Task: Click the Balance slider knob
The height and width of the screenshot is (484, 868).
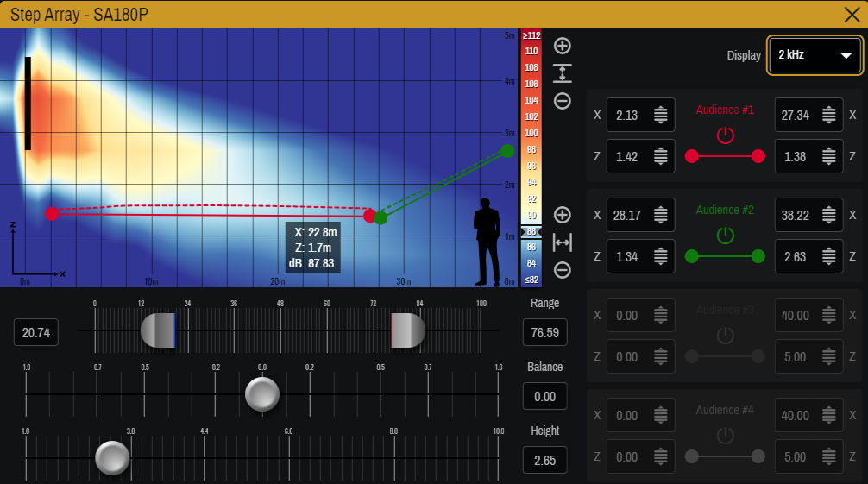Action: [262, 394]
